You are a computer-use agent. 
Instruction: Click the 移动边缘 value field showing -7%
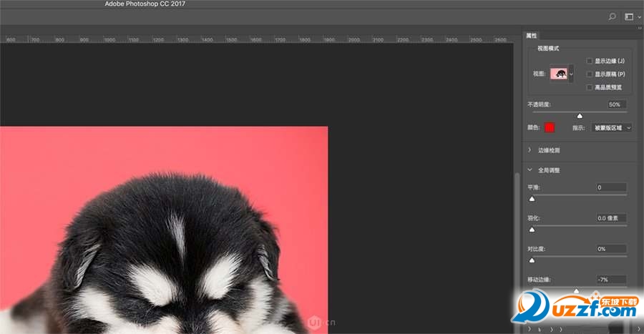pyautogui.click(x=612, y=280)
